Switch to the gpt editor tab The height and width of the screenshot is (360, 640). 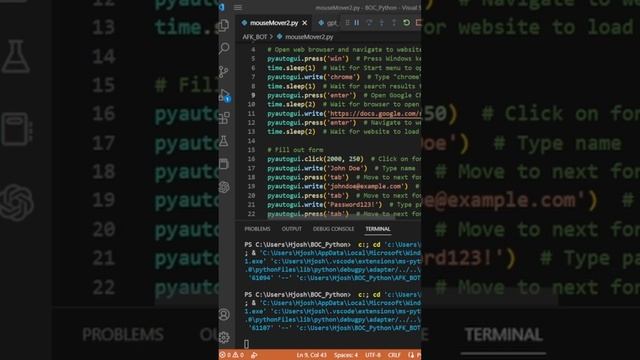coord(329,23)
